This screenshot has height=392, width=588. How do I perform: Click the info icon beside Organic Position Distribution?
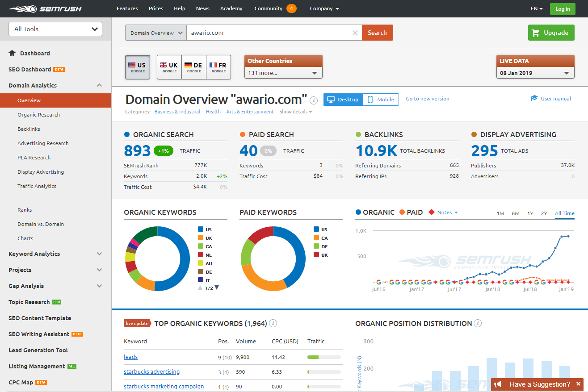point(478,323)
